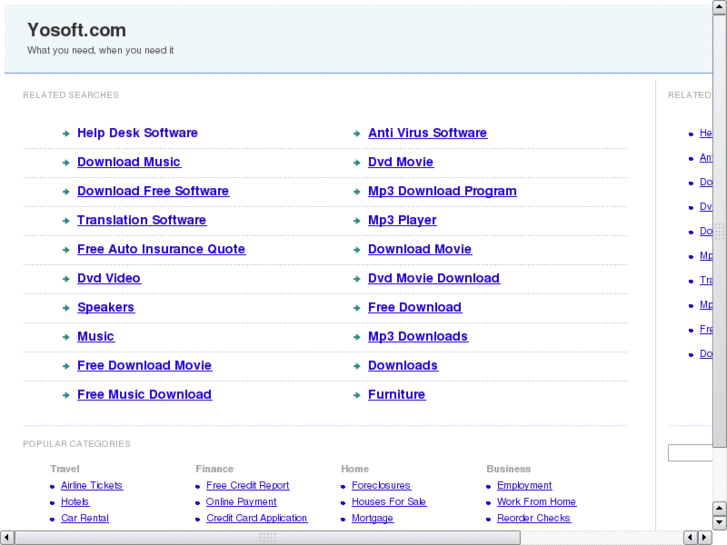Click Airline Tickets under Travel
This screenshot has width=727, height=545.
coord(92,485)
